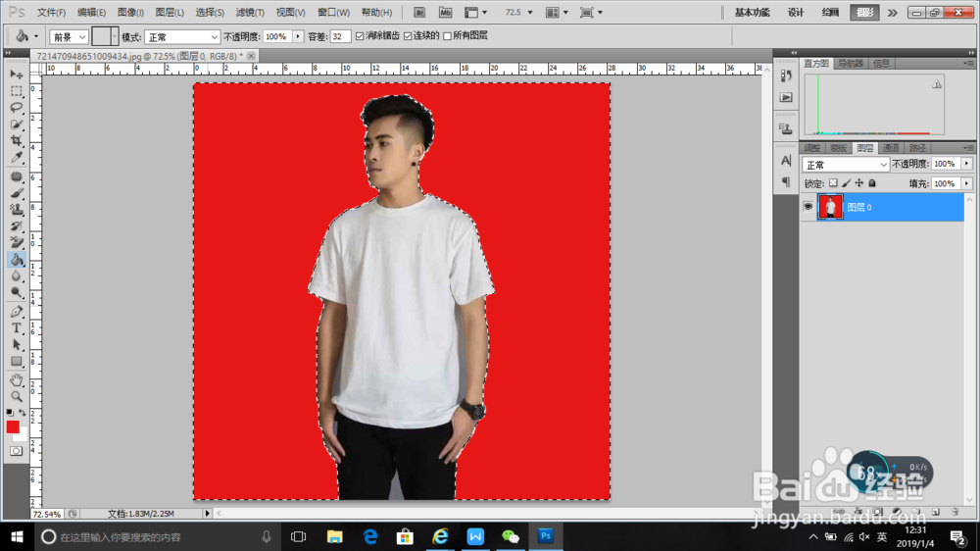The width and height of the screenshot is (980, 551).
Task: Open the status bar info arrow
Action: point(208,514)
